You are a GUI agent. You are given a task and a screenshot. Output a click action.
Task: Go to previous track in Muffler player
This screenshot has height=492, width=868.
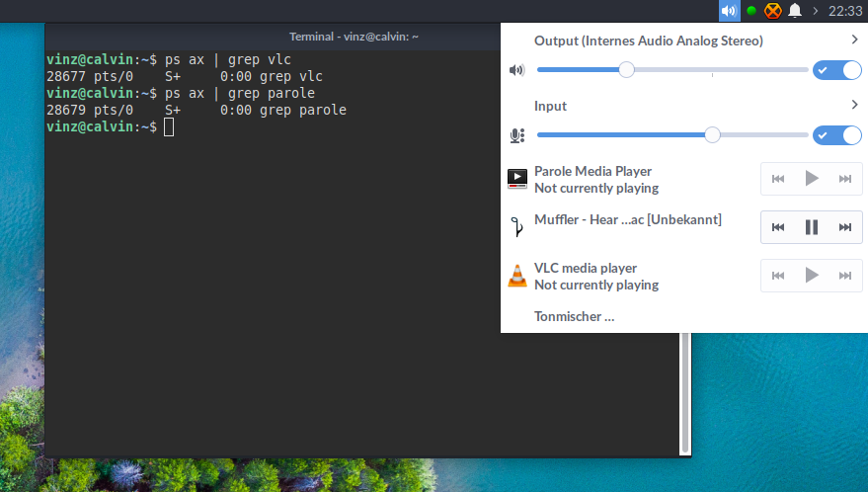point(778,227)
